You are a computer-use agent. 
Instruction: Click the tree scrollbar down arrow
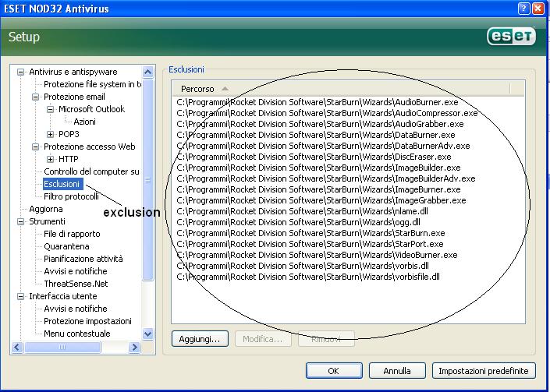pos(148,334)
